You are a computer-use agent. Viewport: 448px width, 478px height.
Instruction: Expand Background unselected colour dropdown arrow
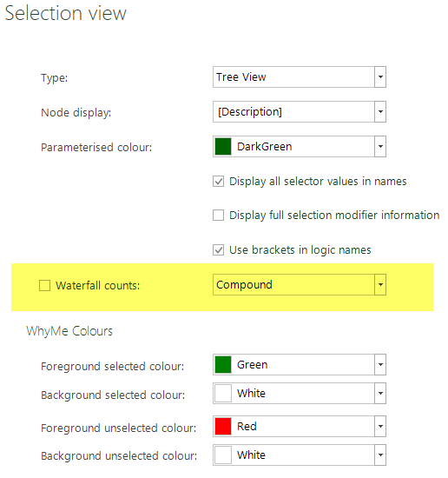380,455
